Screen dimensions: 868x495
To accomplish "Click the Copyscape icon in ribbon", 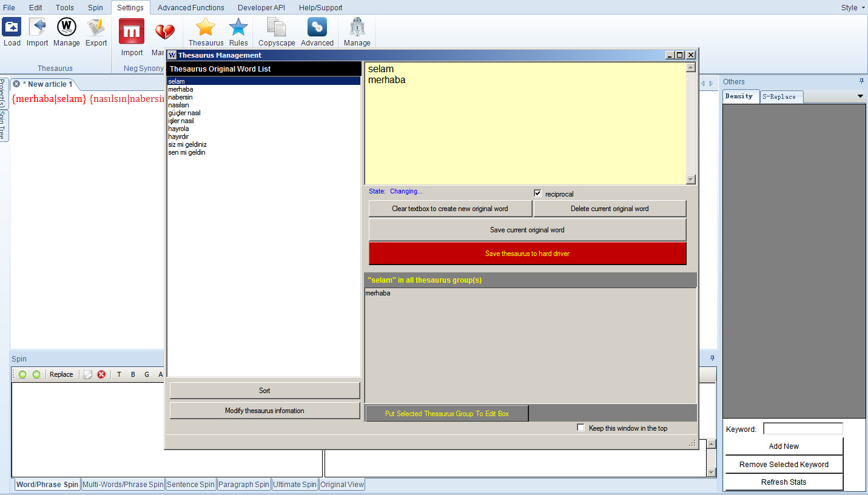I will (277, 28).
